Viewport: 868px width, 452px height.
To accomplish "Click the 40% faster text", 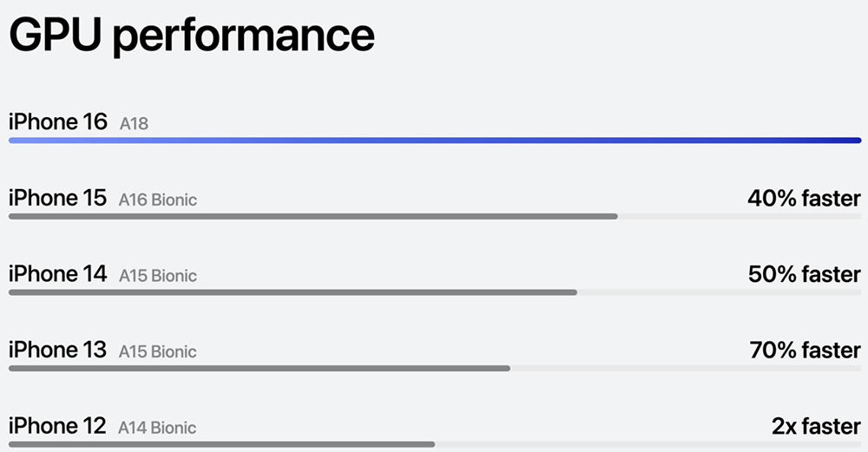I will (x=804, y=199).
